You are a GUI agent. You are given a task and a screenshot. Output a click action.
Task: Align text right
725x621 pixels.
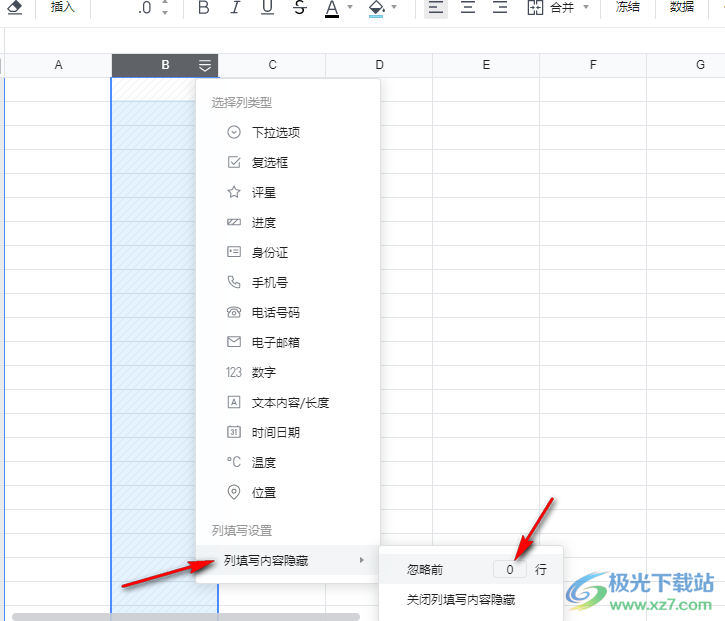coord(500,7)
